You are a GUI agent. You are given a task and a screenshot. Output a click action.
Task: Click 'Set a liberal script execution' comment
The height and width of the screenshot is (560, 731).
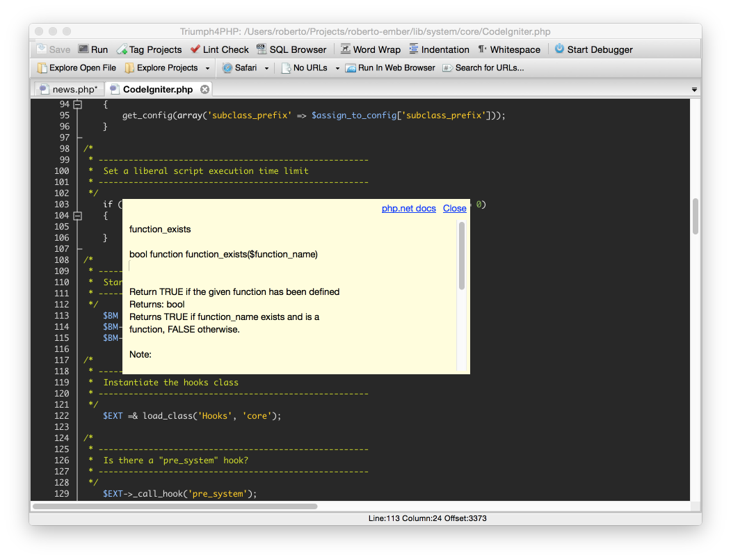tap(206, 171)
